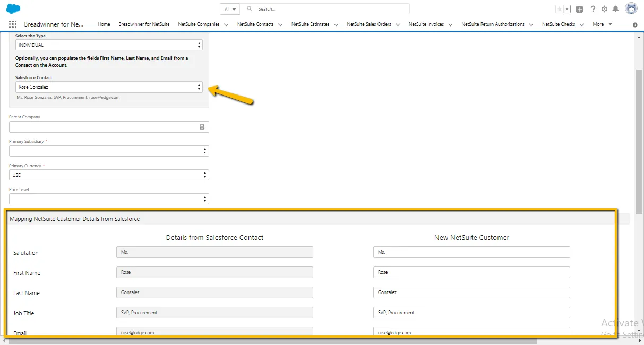Viewport: 644px width, 345px height.
Task: Open the More navigation menu
Action: [602, 24]
